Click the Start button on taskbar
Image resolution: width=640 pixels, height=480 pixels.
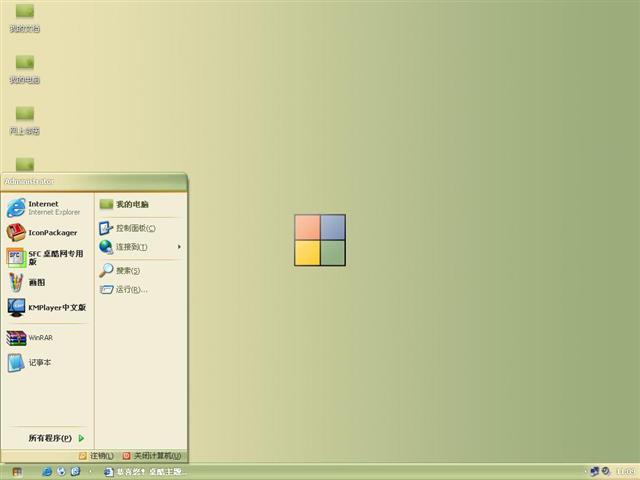tap(17, 472)
